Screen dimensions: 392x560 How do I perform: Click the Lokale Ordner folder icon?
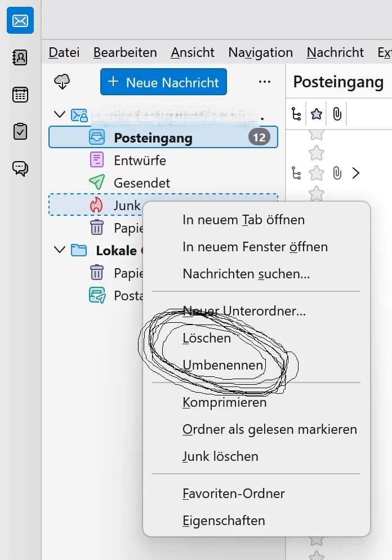coord(78,250)
